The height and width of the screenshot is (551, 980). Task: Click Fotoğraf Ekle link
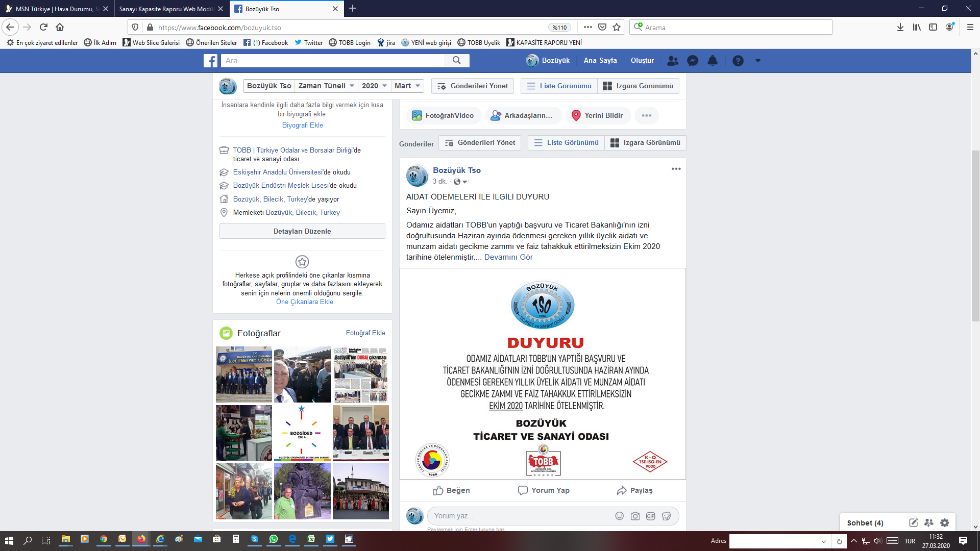pos(365,333)
